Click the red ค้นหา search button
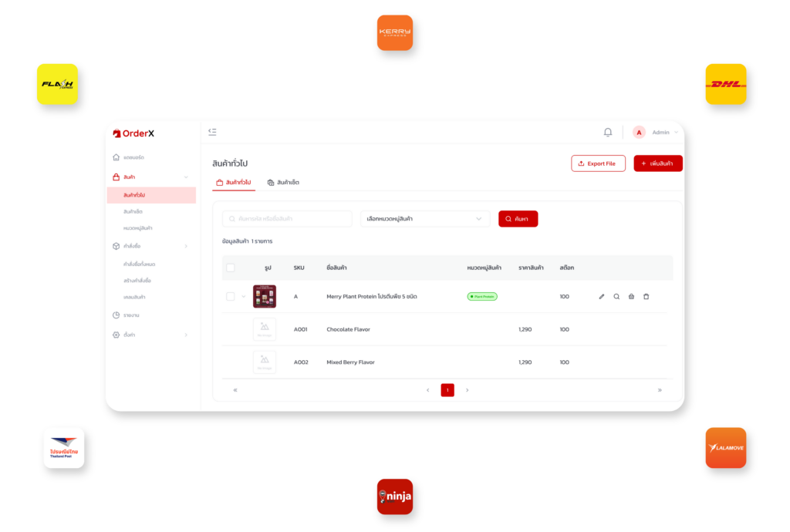This screenshot has width=790, height=532. point(518,219)
